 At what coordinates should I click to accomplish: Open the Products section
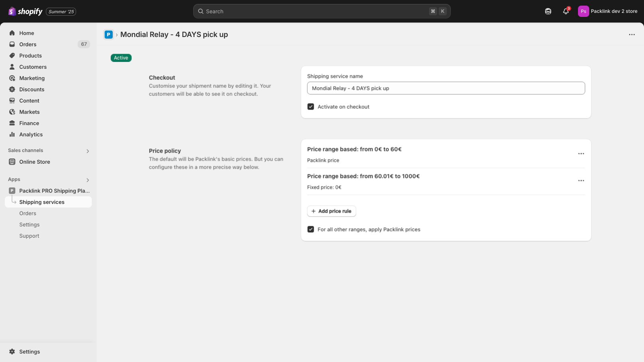(31, 56)
